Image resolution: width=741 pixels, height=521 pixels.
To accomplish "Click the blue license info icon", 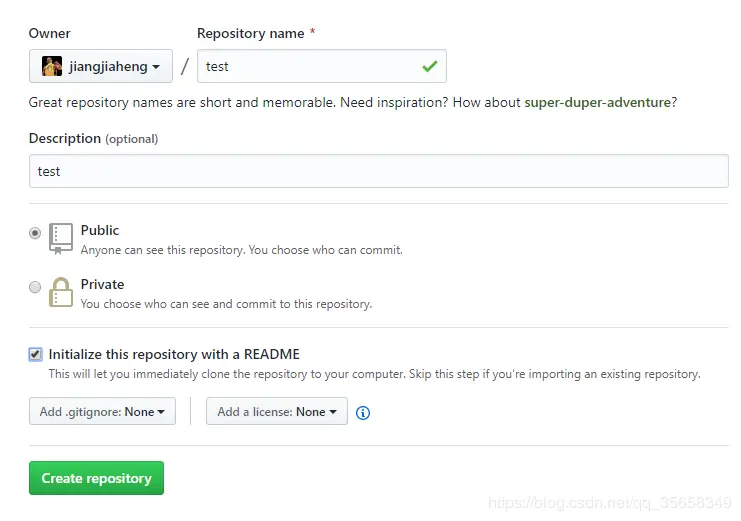I will 363,412.
